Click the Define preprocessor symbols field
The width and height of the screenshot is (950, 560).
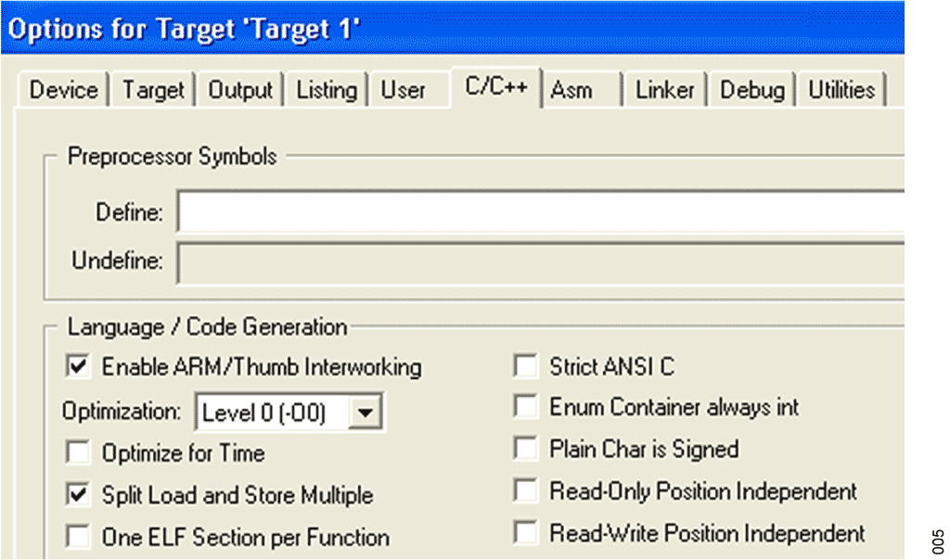540,212
